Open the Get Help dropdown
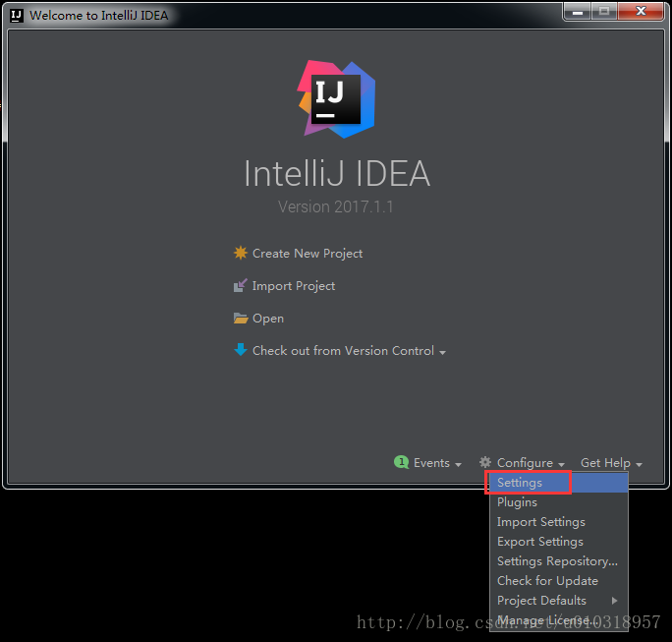The image size is (672, 642). [611, 463]
